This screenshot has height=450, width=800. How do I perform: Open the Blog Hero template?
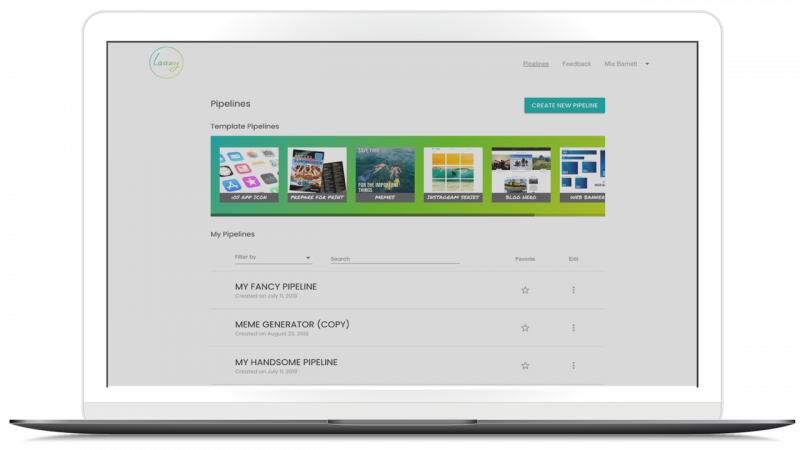pyautogui.click(x=521, y=174)
